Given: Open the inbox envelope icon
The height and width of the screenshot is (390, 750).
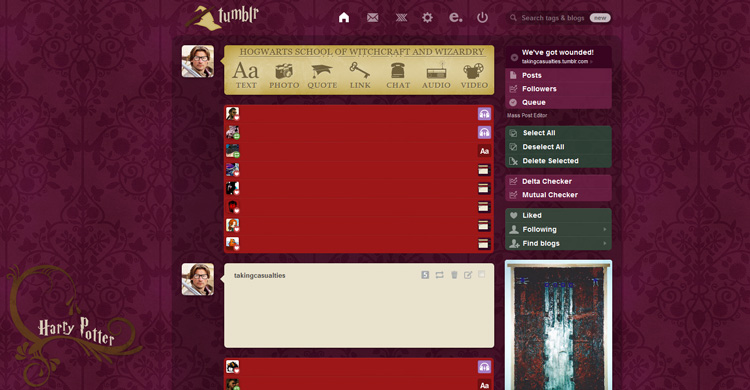Looking at the screenshot, I should coord(373,18).
